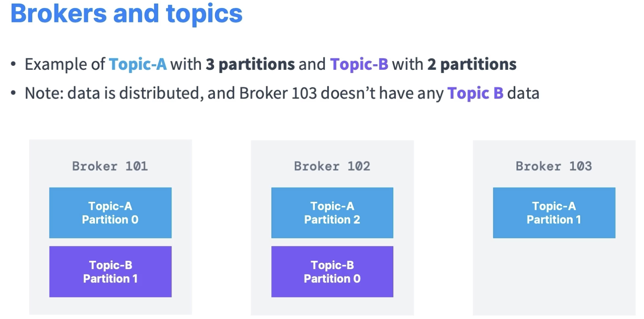Select Topic-A Partition 1 box in Broker 103
The image size is (644, 319).
[554, 213]
